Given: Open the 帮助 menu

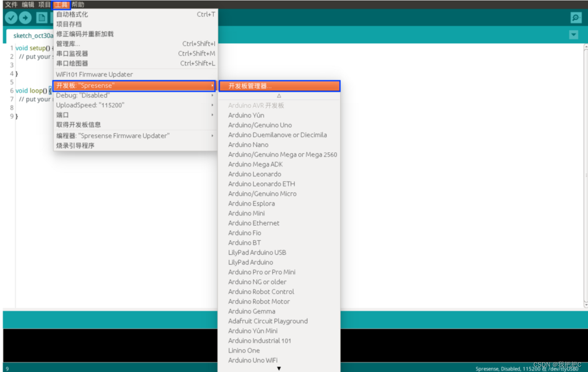Looking at the screenshot, I should 78,4.
